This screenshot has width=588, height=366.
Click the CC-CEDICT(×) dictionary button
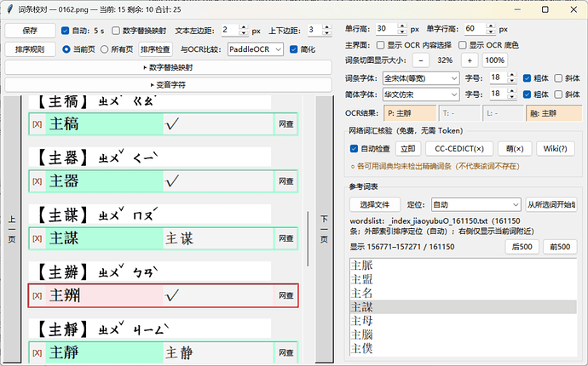point(459,149)
